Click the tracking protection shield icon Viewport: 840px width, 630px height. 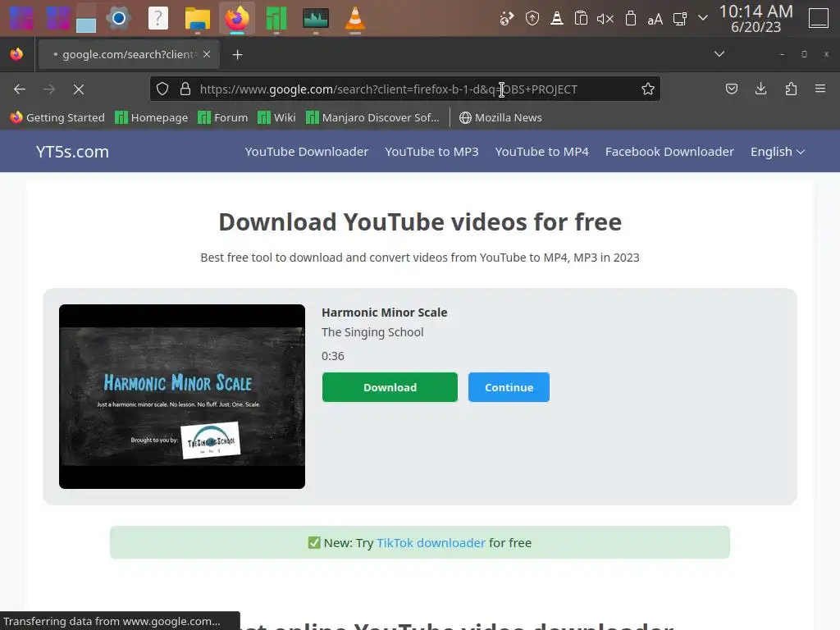tap(163, 89)
